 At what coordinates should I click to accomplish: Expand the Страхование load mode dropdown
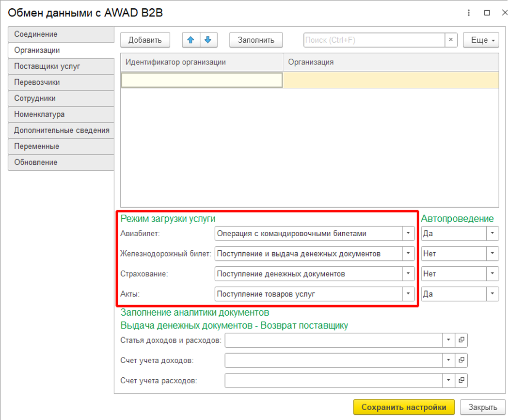pyautogui.click(x=409, y=274)
